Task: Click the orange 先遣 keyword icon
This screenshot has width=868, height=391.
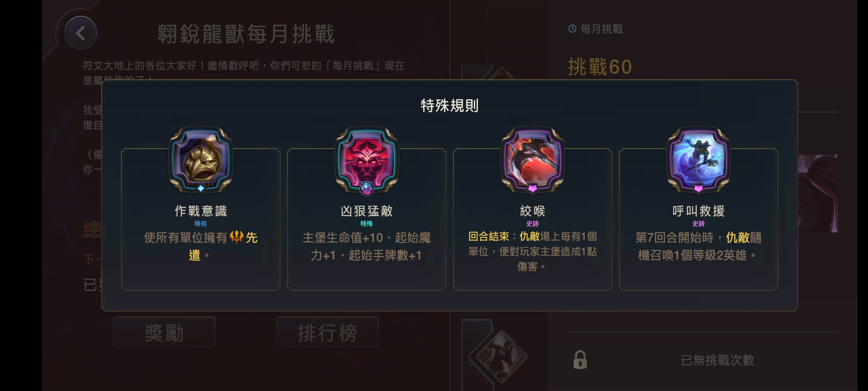Action: [x=236, y=237]
